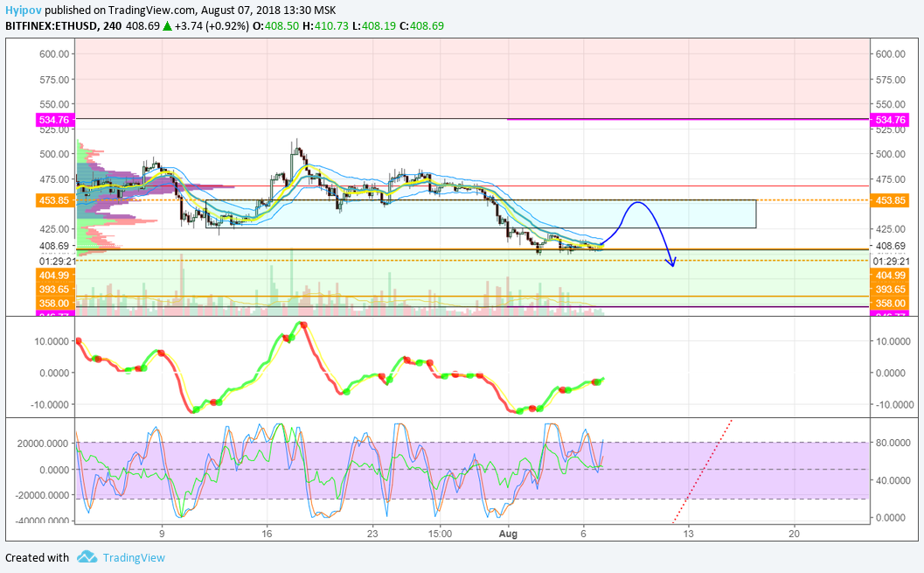
Task: Click the open price O:408.50
Action: coord(275,26)
